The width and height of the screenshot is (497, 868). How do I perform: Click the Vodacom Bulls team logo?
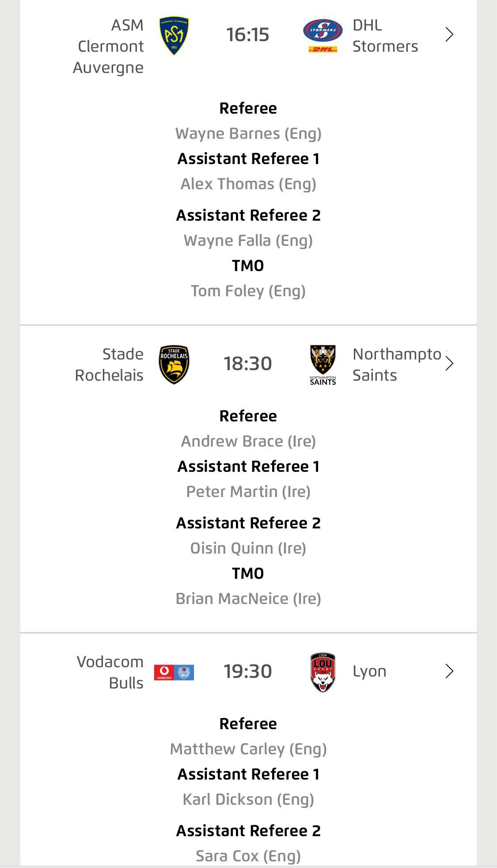point(174,672)
